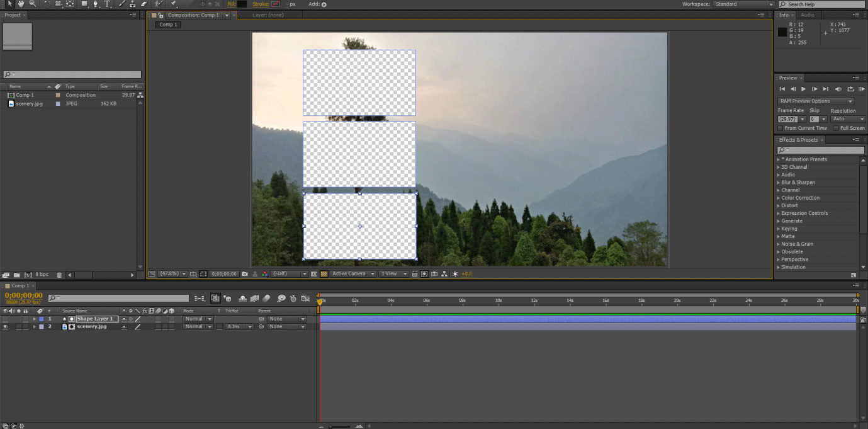Image resolution: width=868 pixels, height=429 pixels.
Task: Expand Shape Layer 1 properties triangle
Action: (x=34, y=319)
